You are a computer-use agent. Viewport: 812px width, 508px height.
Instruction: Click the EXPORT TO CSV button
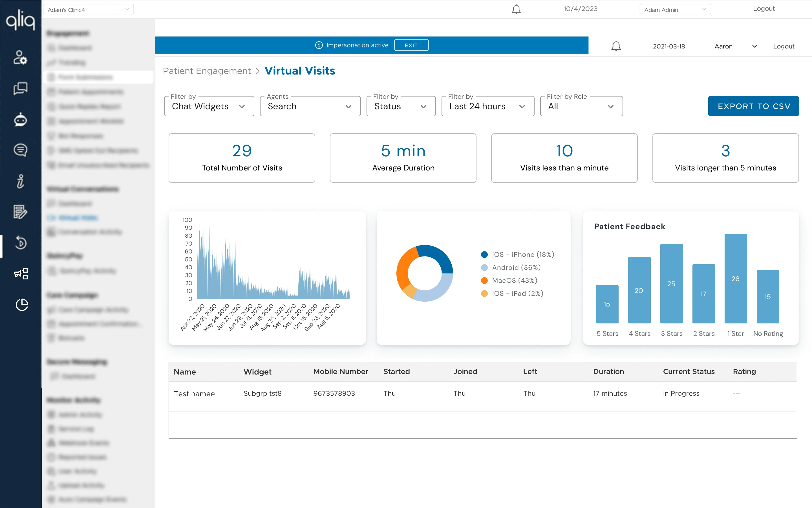753,106
